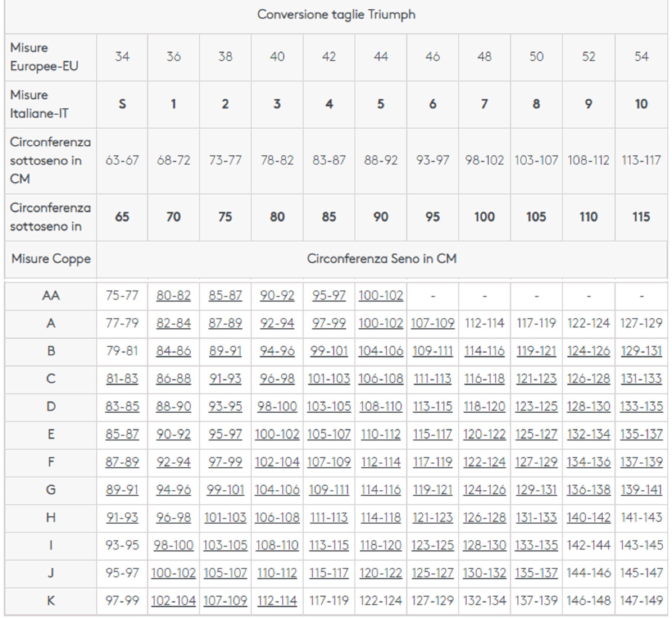672x618 pixels.
Task: Click the 'Circonferenza Seno in CM' heading
Action: (x=382, y=258)
